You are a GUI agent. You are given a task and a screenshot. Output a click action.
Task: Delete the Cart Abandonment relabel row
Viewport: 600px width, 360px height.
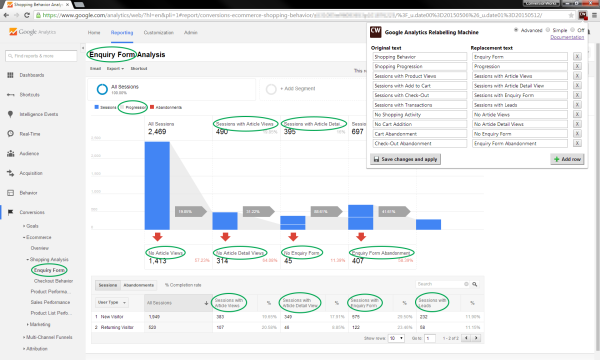point(577,134)
